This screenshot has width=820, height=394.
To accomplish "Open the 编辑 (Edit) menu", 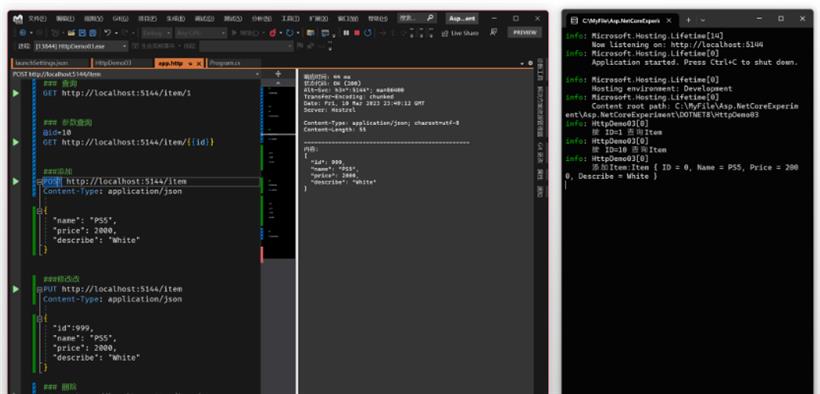I will pos(65,18).
